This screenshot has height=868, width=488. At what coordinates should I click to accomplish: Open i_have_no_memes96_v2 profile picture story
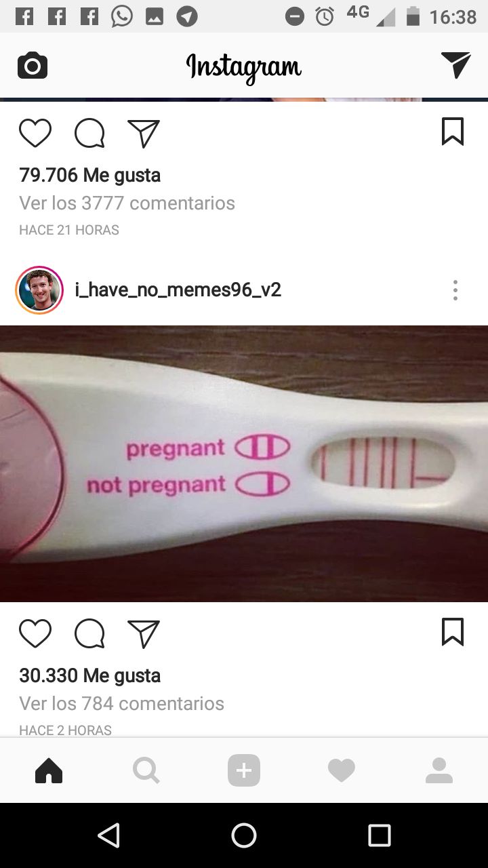click(39, 290)
